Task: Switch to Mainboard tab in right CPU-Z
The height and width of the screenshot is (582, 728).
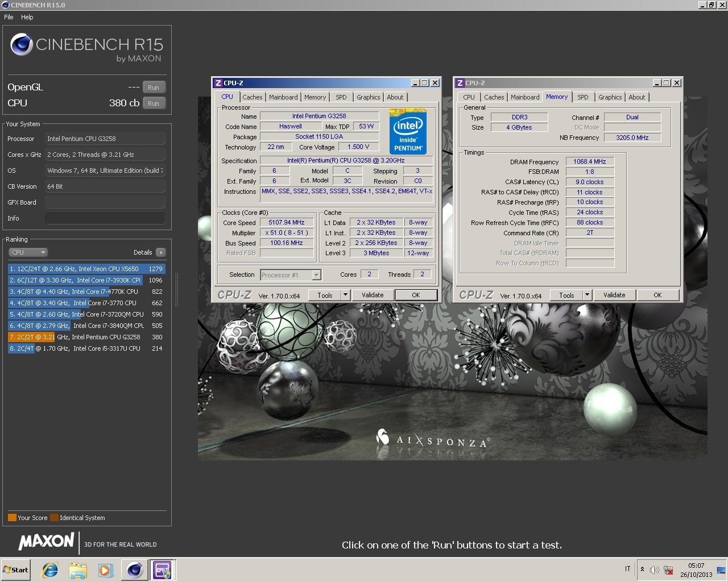Action: [x=525, y=97]
